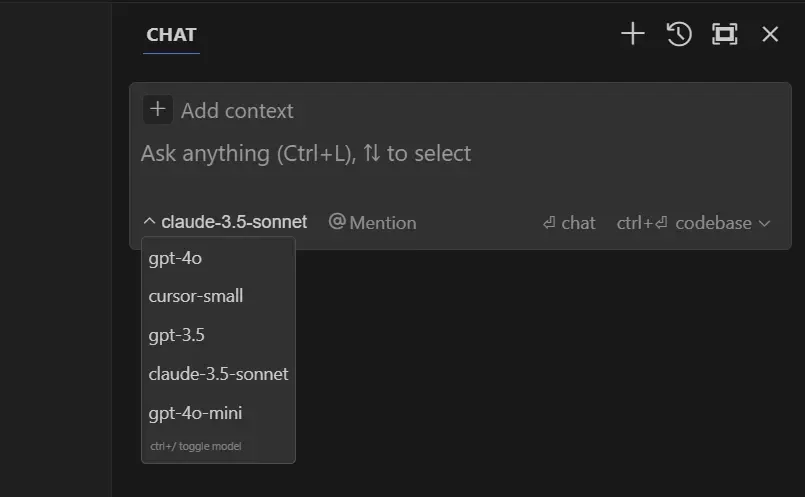Pick gpt-3.5 in the model list

(177, 335)
